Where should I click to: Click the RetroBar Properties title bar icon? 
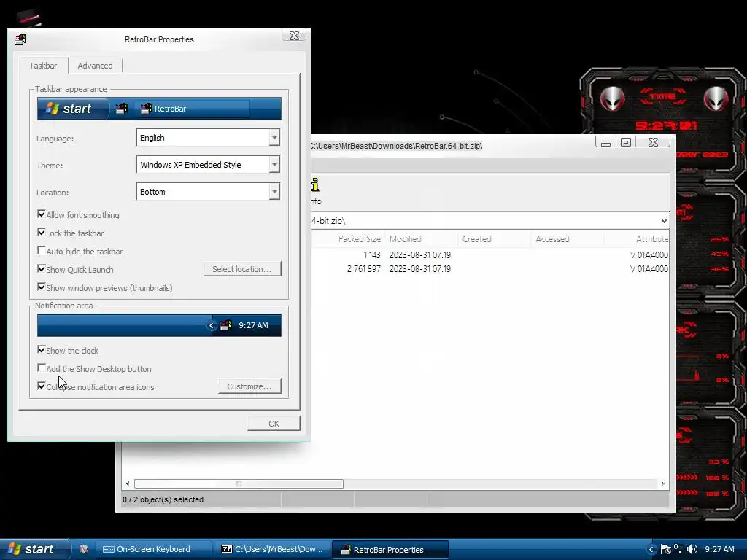tap(20, 39)
